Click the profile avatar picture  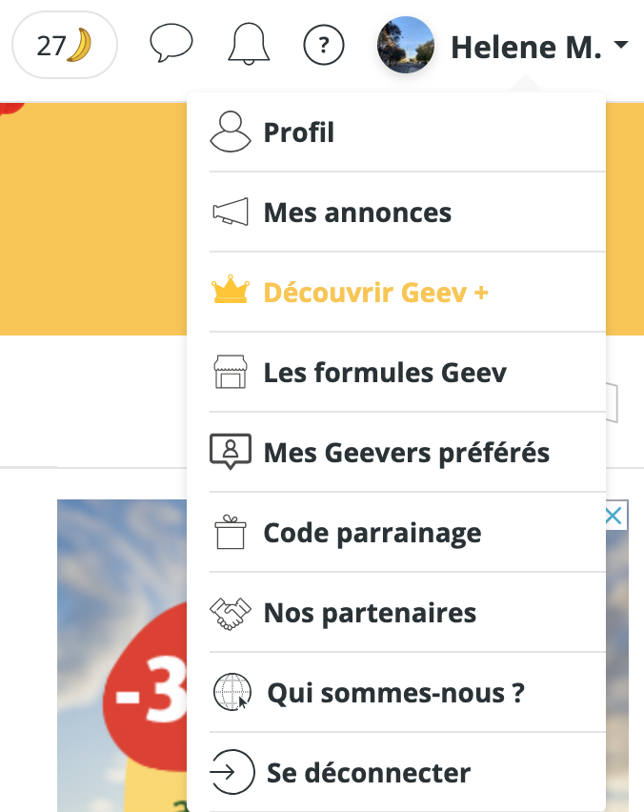(x=405, y=44)
